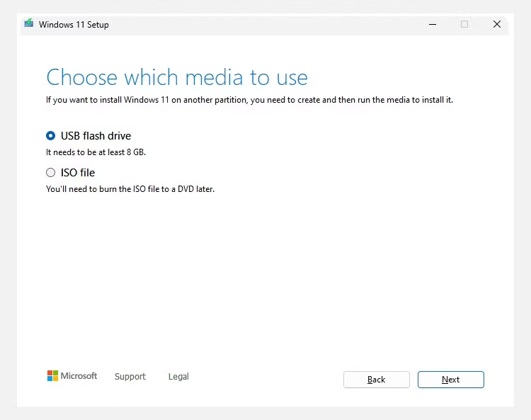Select the ISO file radio button
The width and height of the screenshot is (531, 420).
click(50, 173)
